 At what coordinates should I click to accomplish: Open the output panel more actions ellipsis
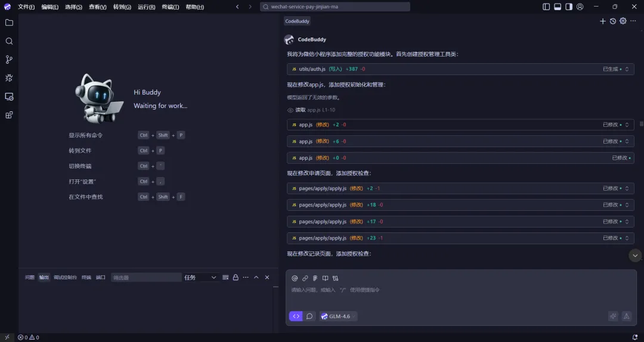tap(246, 278)
